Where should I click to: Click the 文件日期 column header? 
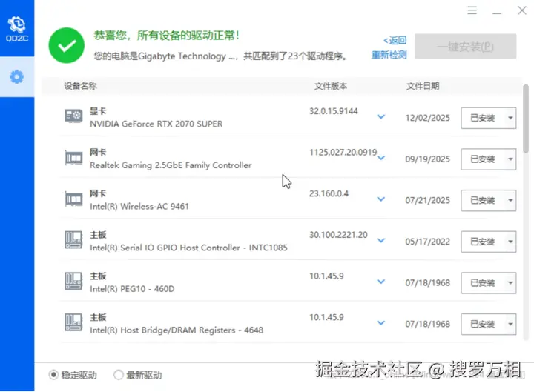coord(423,86)
